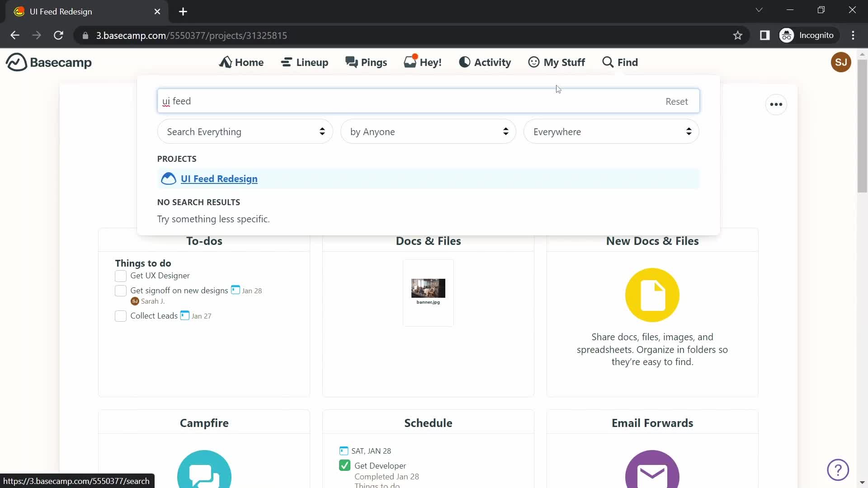Click the page vertical scrollbar thumb

coord(862,126)
